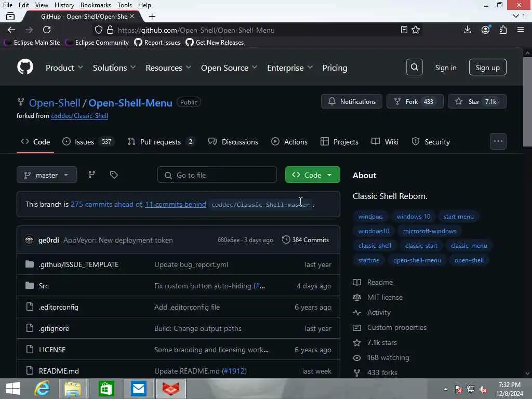Viewport: 532px width, 399px height.
Task: Switch to the Issues tab
Action: click(x=88, y=142)
